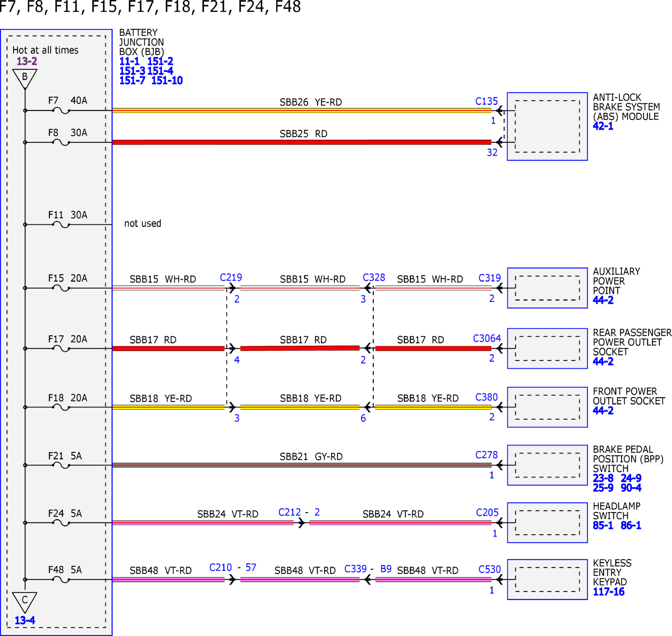The width and height of the screenshot is (672, 636).
Task: Click the Auxiliary Power Point component box
Action: [547, 288]
